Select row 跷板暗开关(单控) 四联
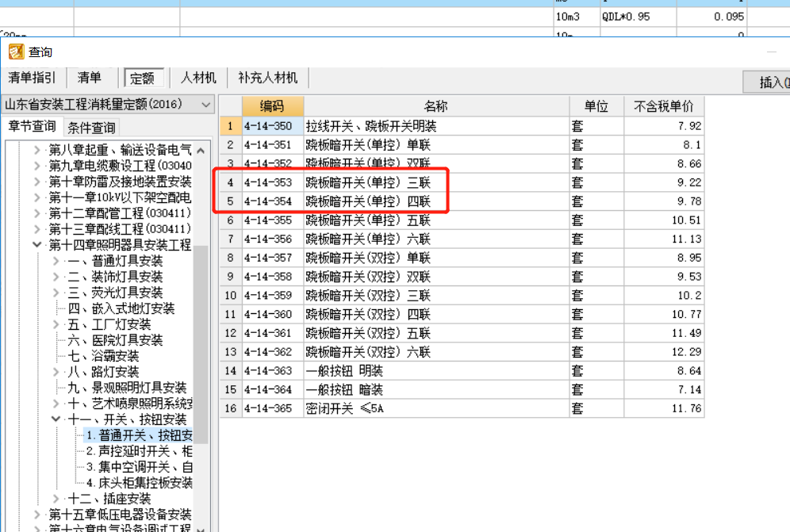 pyautogui.click(x=462, y=201)
